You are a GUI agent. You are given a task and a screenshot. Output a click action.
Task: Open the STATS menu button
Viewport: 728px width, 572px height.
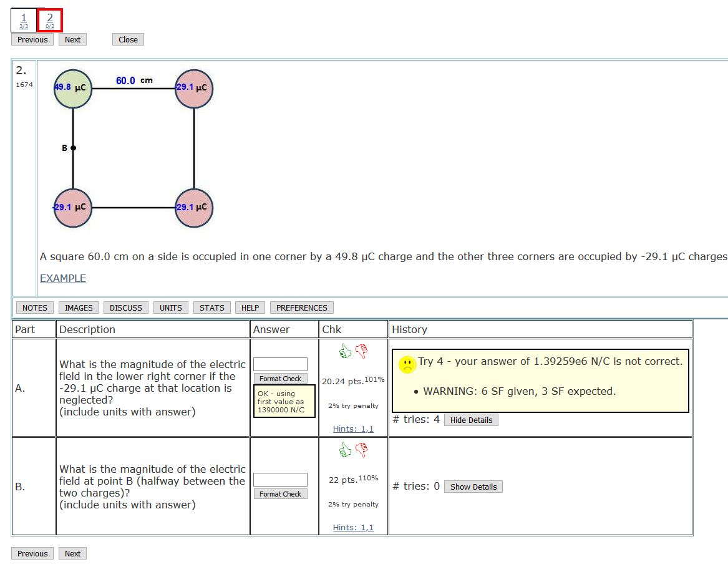pyautogui.click(x=211, y=308)
